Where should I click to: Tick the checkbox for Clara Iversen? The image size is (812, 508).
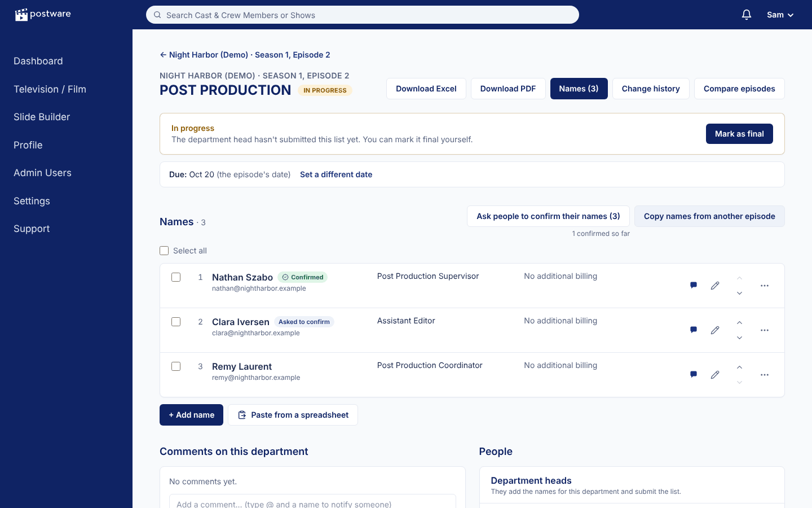176,322
